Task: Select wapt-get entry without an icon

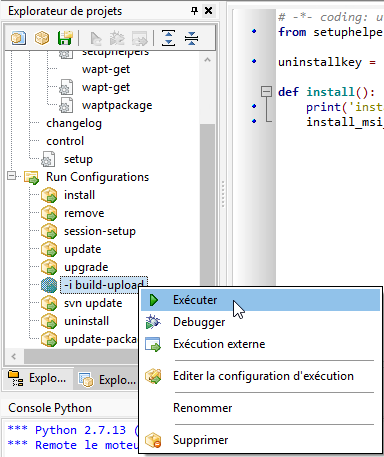Action: [106, 69]
